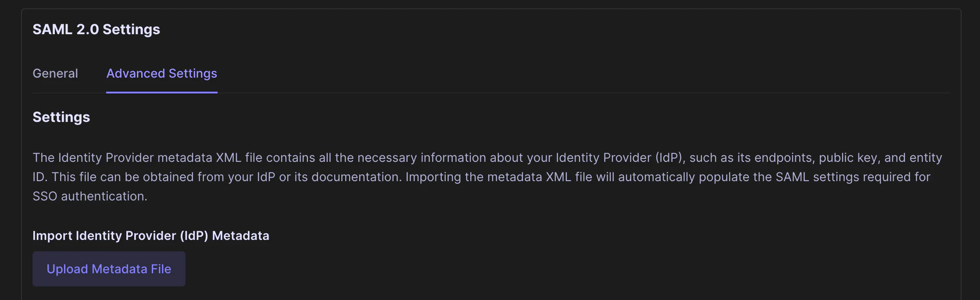This screenshot has height=300, width=980.
Task: Switch to the General tab
Action: [55, 73]
